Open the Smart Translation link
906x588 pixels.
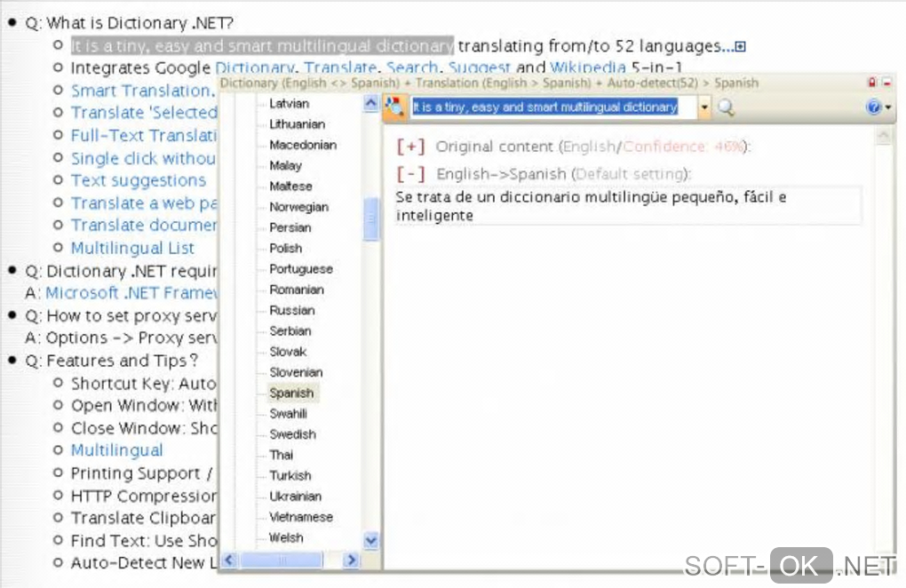click(142, 91)
